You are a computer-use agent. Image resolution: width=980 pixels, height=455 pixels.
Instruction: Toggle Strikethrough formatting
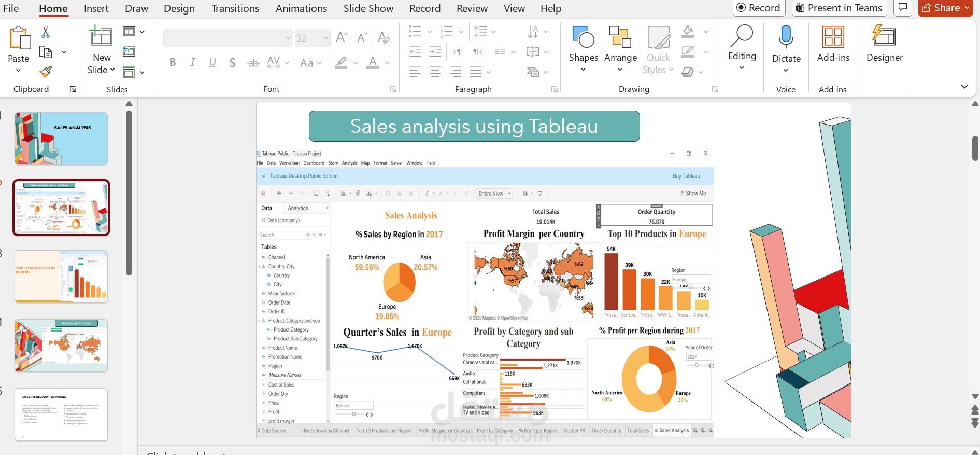pos(253,63)
